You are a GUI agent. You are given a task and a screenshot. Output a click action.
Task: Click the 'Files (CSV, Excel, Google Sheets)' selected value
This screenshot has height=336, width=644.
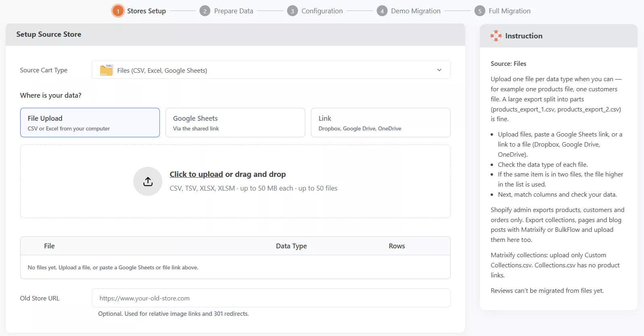pyautogui.click(x=162, y=70)
